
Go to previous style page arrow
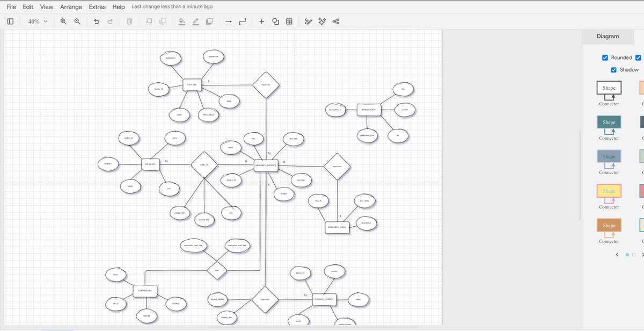click(617, 255)
